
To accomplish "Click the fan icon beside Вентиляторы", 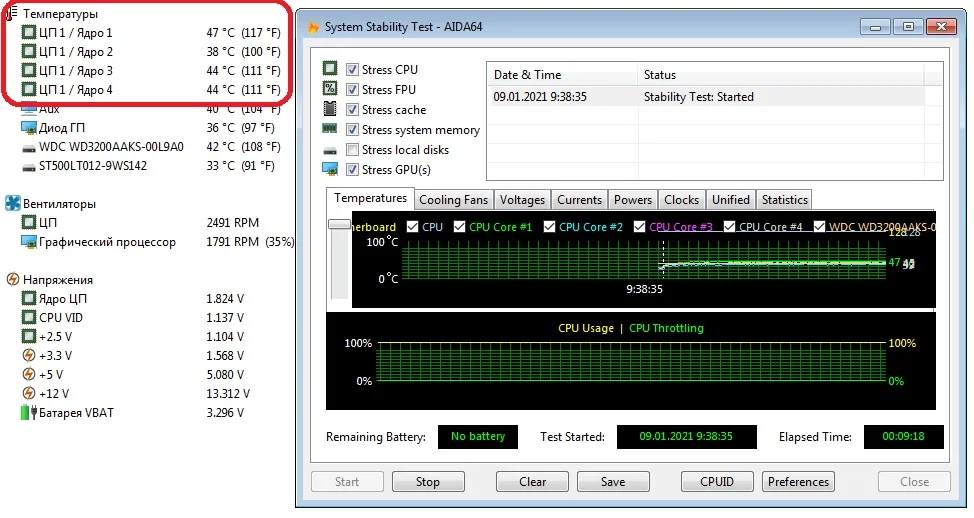I will coord(12,203).
